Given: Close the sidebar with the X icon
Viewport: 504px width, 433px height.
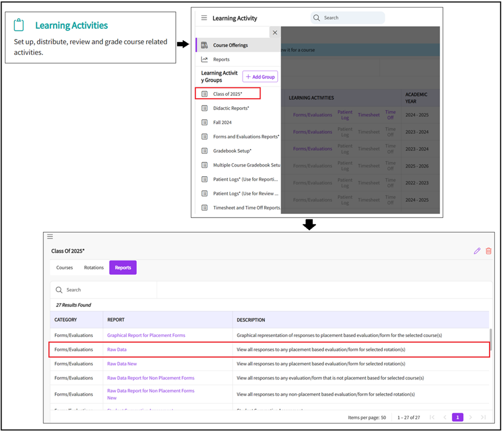Looking at the screenshot, I should tap(275, 33).
